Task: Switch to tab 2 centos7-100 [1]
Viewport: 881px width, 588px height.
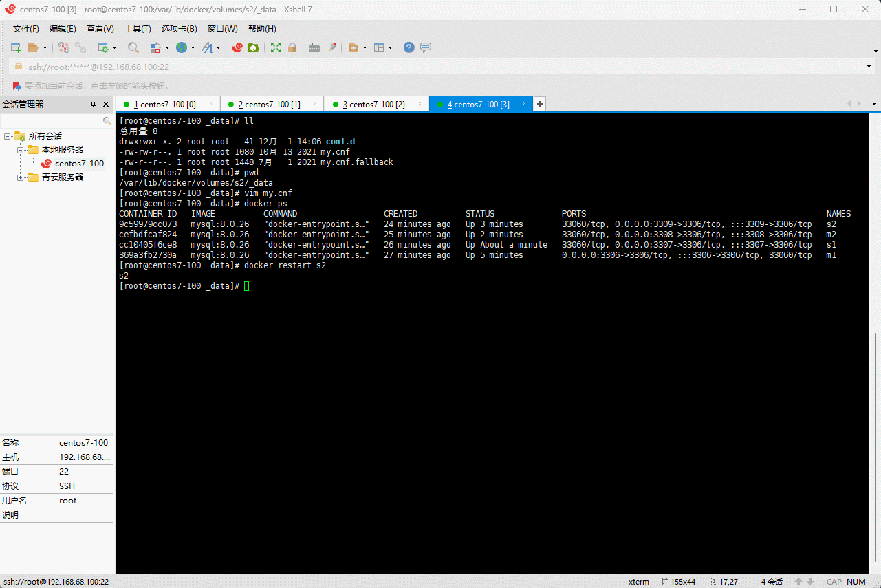Action: click(272, 104)
